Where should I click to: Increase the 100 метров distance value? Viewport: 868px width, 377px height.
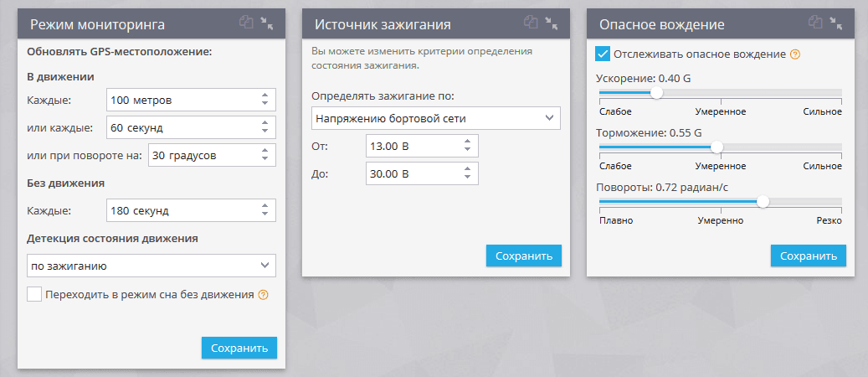click(265, 96)
